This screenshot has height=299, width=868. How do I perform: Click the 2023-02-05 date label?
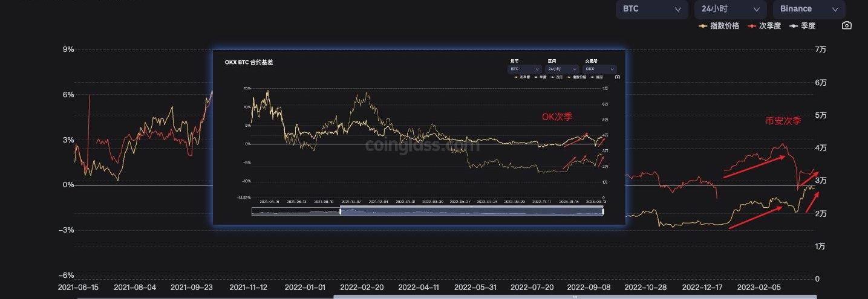[x=759, y=288]
